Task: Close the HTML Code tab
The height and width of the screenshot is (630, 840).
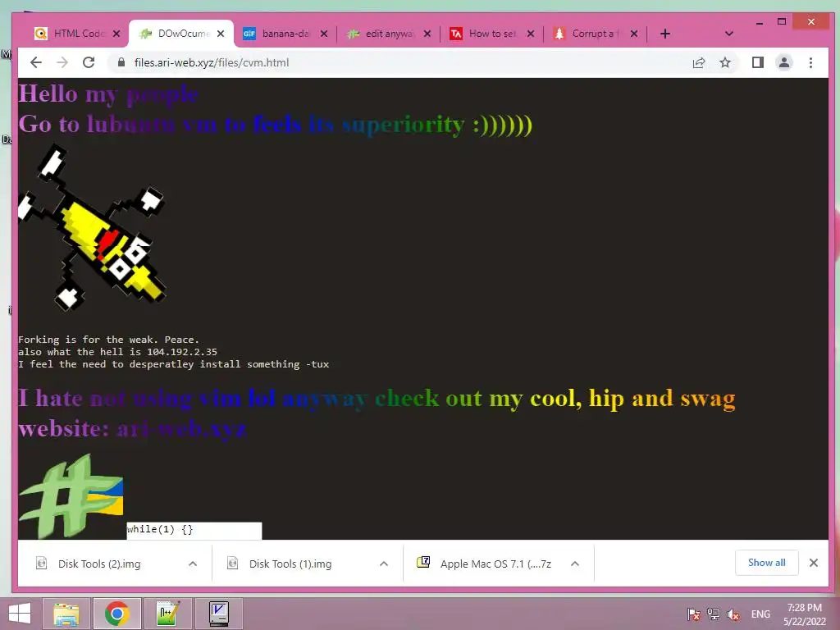Action: 116,34
